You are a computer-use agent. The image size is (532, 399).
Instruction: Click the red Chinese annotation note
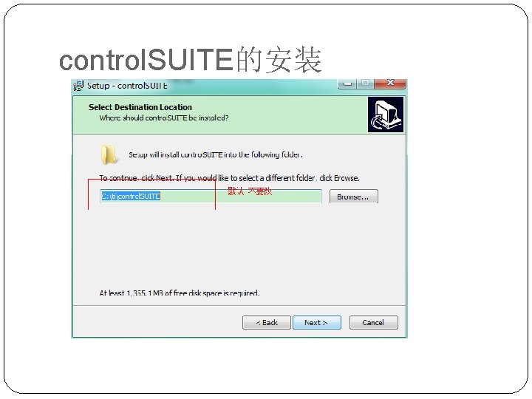[250, 191]
